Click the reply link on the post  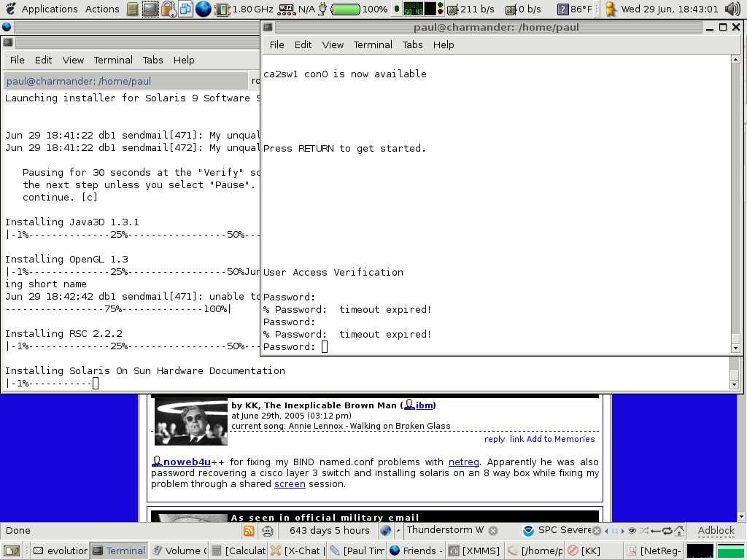pos(494,439)
